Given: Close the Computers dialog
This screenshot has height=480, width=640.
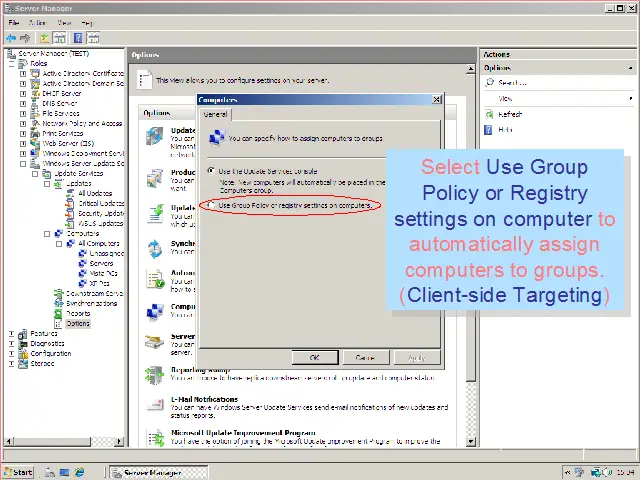Looking at the screenshot, I should pyautogui.click(x=436, y=100).
